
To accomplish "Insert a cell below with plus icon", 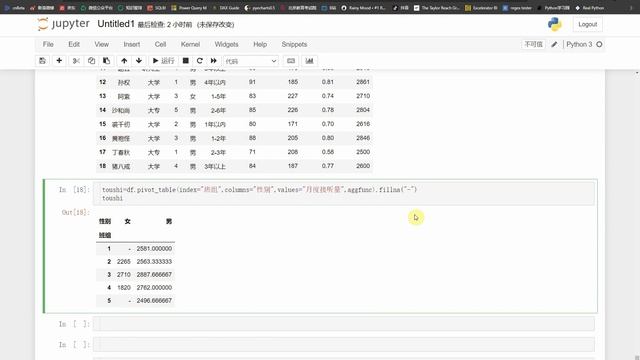I will (59, 61).
